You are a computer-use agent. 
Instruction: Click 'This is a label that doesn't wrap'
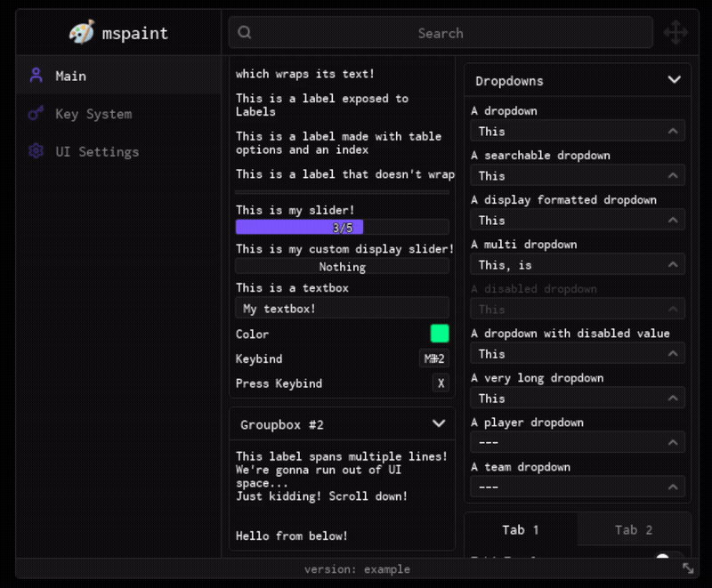(345, 174)
